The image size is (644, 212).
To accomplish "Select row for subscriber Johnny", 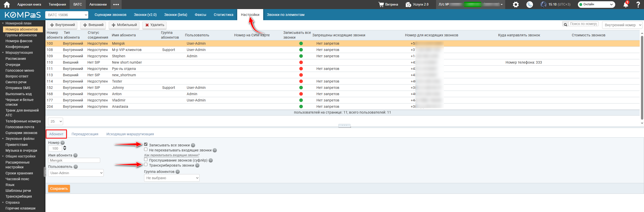I will (x=342, y=88).
